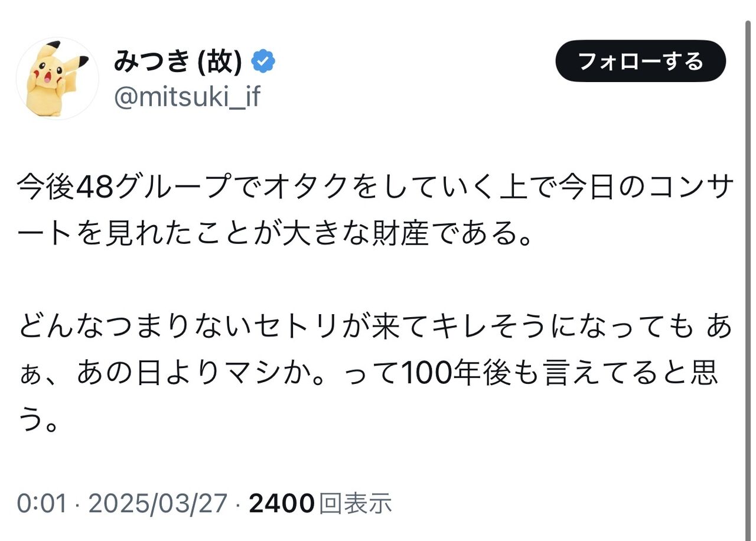Open the みつき (故) display name profile
756x541 pixels.
point(178,61)
